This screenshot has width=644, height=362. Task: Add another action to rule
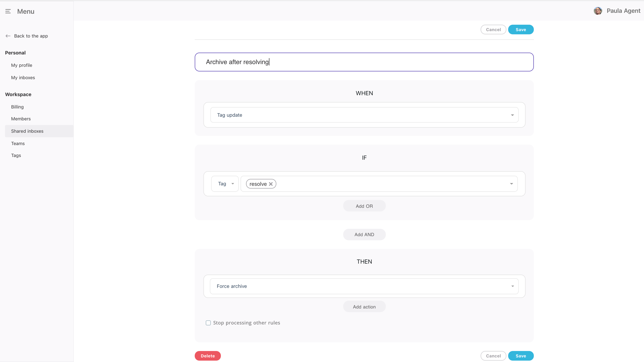(x=364, y=307)
